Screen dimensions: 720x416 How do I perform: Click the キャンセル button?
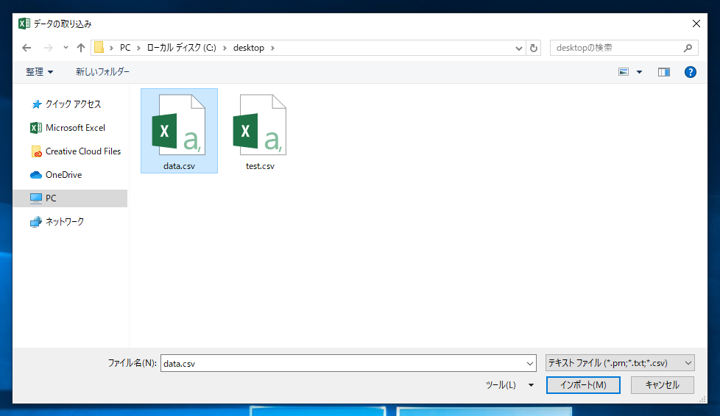(662, 385)
